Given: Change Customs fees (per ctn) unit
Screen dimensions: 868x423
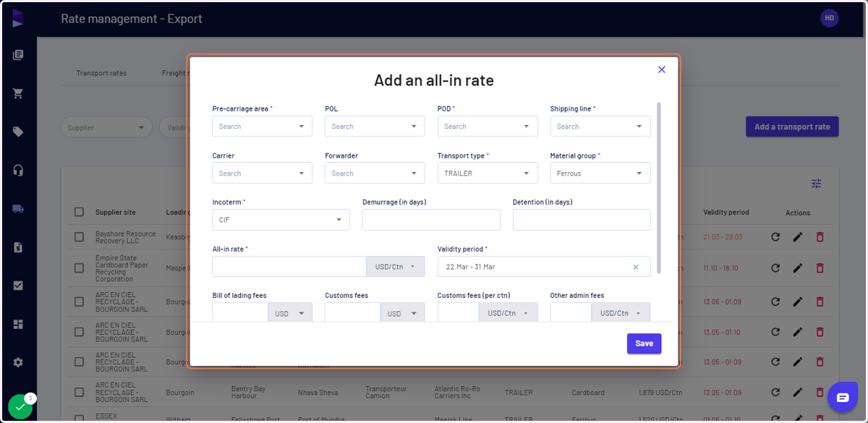Looking at the screenshot, I should (x=509, y=312).
